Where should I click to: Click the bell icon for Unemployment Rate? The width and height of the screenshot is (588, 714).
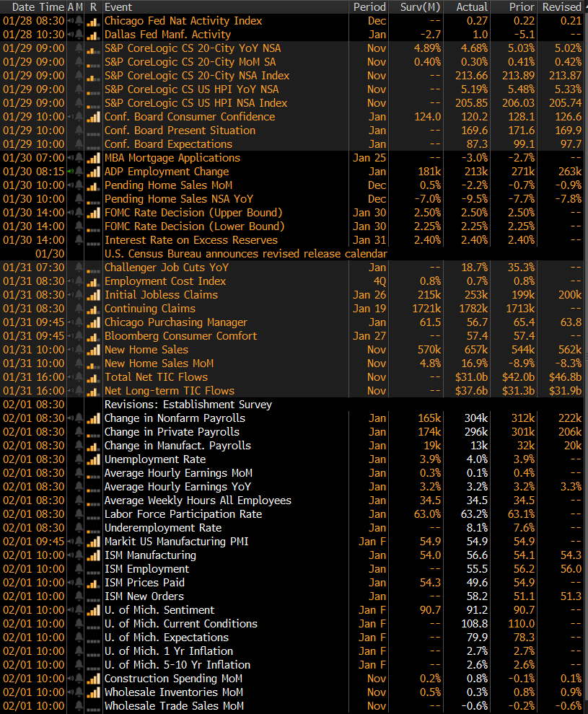point(79,459)
